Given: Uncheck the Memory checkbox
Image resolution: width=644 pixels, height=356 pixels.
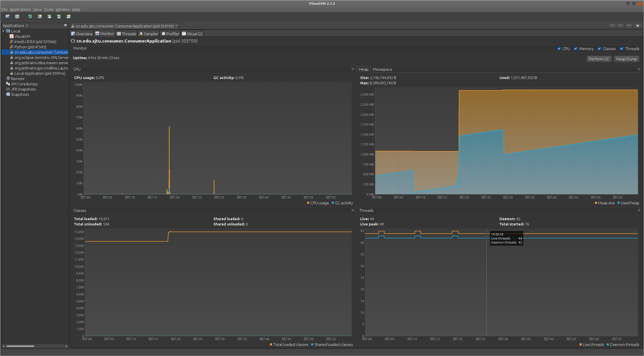Looking at the screenshot, I should point(575,49).
